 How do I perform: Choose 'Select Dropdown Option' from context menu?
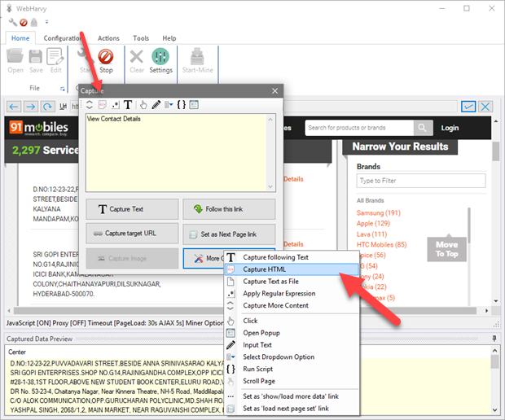tap(279, 357)
